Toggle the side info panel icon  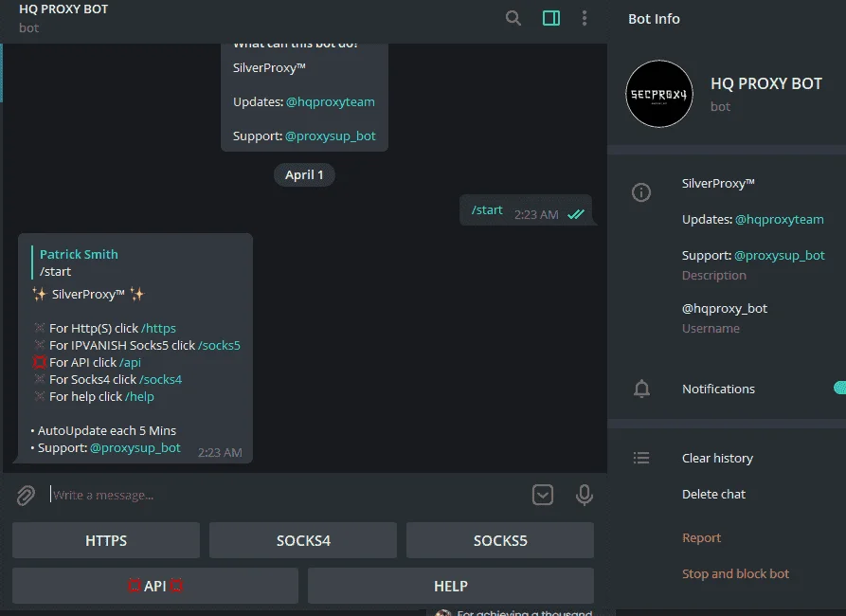coord(550,18)
